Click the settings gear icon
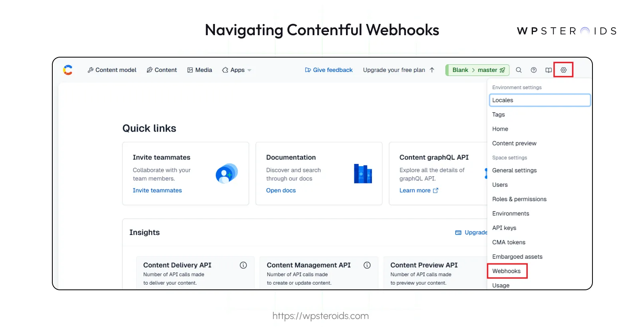Image resolution: width=644 pixels, height=327 pixels. coord(564,70)
